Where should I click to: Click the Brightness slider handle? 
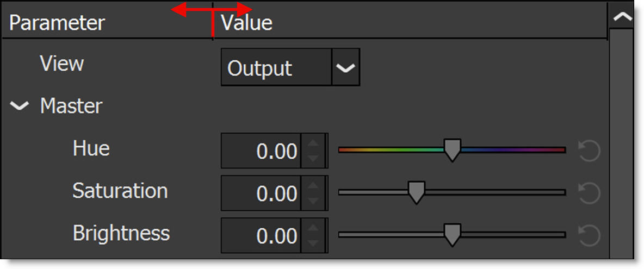pyautogui.click(x=452, y=234)
